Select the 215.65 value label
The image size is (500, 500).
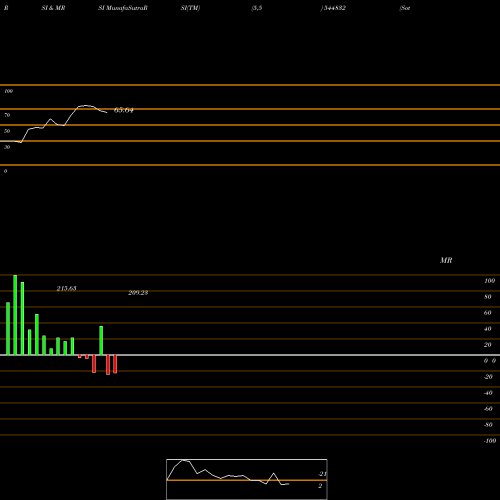click(66, 288)
